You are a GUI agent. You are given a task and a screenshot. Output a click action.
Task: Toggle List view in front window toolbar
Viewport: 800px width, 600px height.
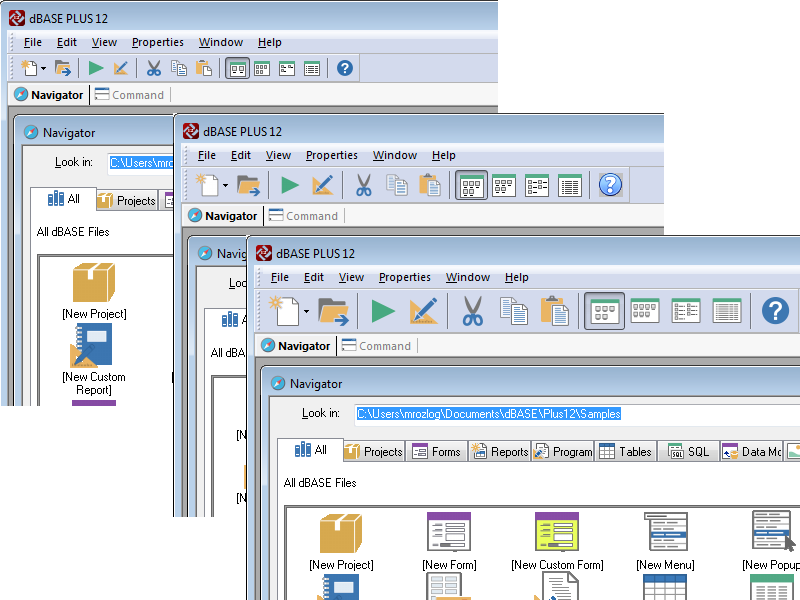(686, 311)
